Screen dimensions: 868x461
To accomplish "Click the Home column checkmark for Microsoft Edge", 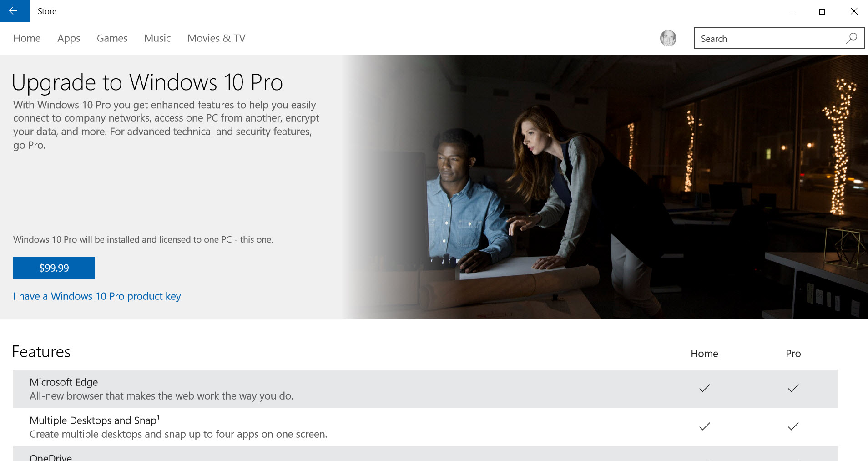I will [x=704, y=388].
